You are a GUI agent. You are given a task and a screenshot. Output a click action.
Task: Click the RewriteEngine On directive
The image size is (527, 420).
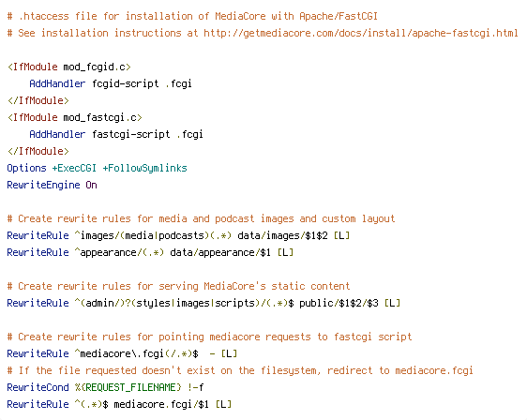[53, 185]
